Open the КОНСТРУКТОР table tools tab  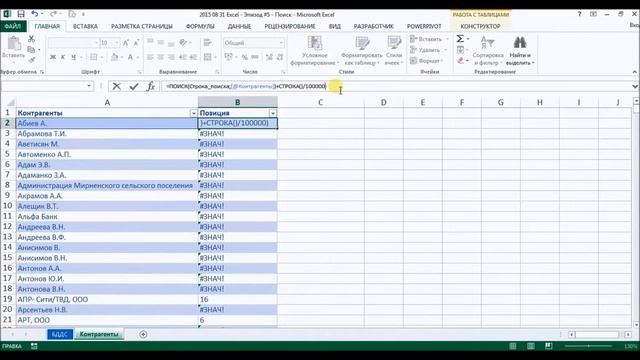[480, 26]
